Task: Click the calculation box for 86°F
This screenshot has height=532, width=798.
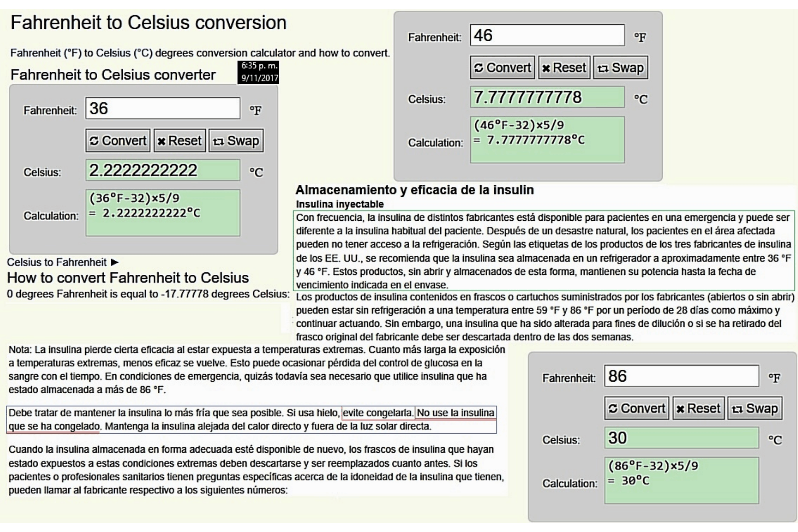Action: [681, 481]
